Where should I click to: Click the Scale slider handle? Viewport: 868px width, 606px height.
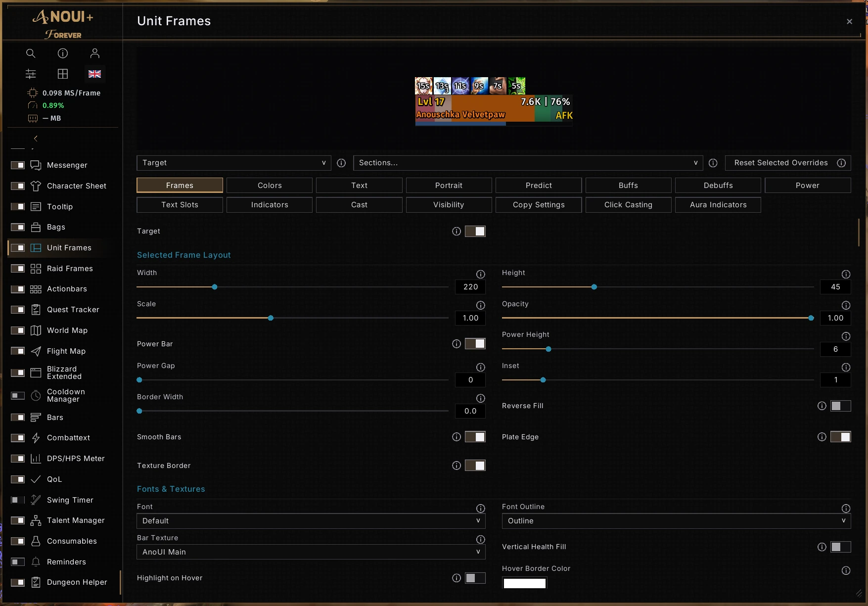point(271,318)
